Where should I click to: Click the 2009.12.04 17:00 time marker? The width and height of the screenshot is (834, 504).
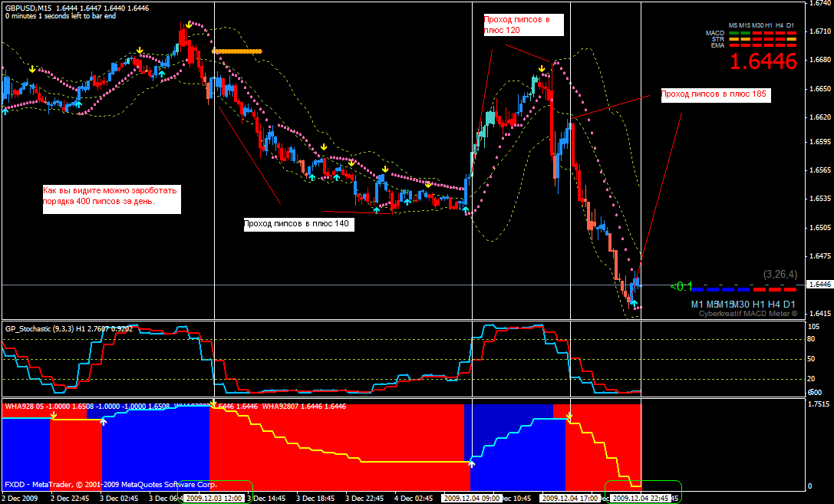pyautogui.click(x=570, y=498)
